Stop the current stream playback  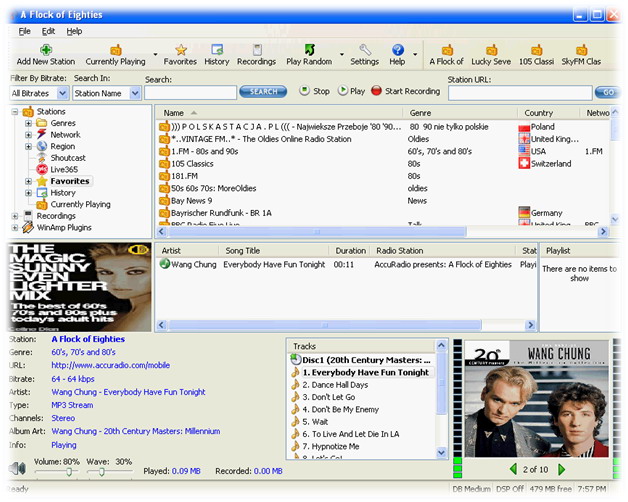click(306, 91)
